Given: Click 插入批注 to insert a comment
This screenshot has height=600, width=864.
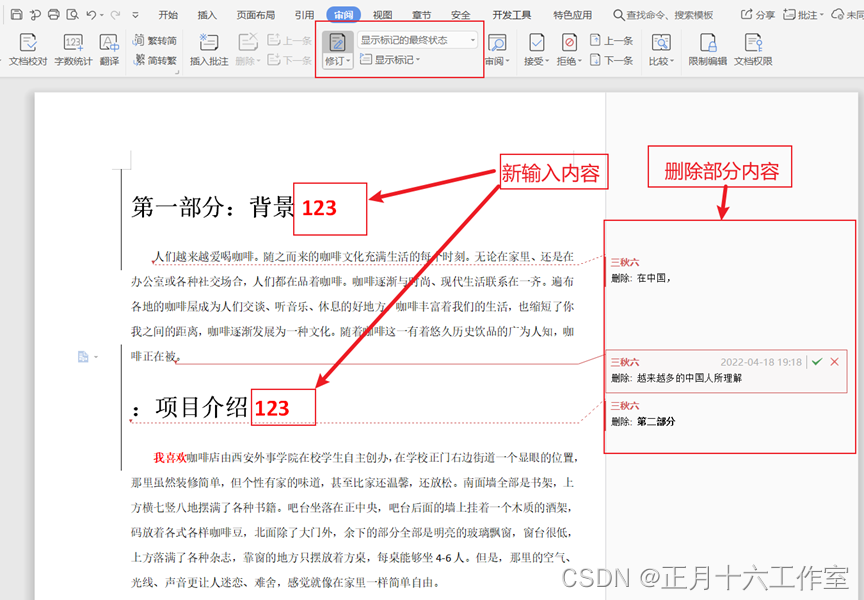Looking at the screenshot, I should coord(209,49).
